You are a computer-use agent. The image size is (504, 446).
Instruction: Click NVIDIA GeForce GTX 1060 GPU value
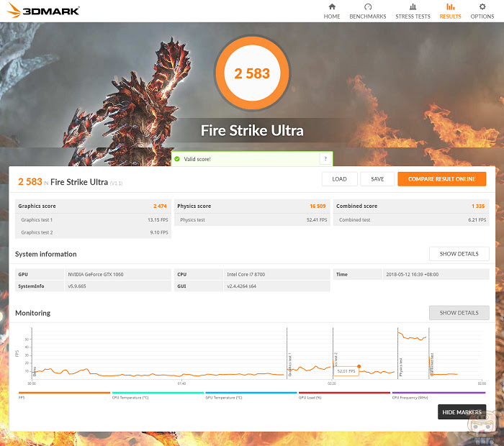[x=96, y=274]
